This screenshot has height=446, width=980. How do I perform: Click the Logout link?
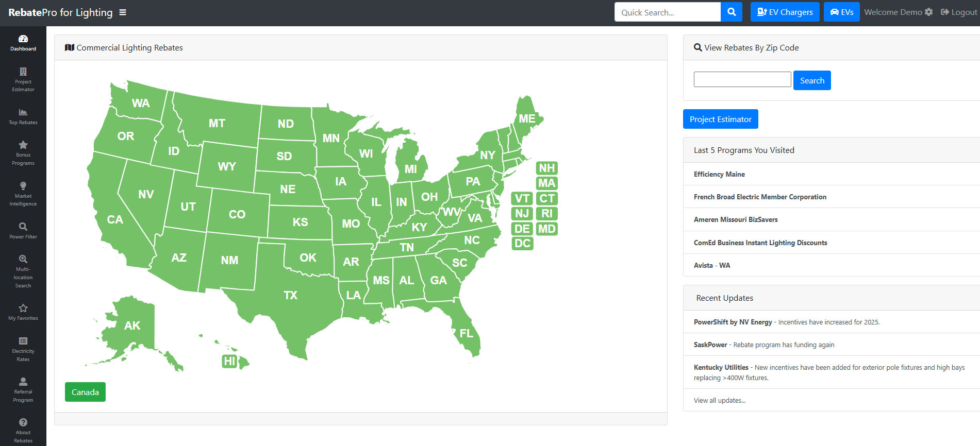pyautogui.click(x=958, y=12)
